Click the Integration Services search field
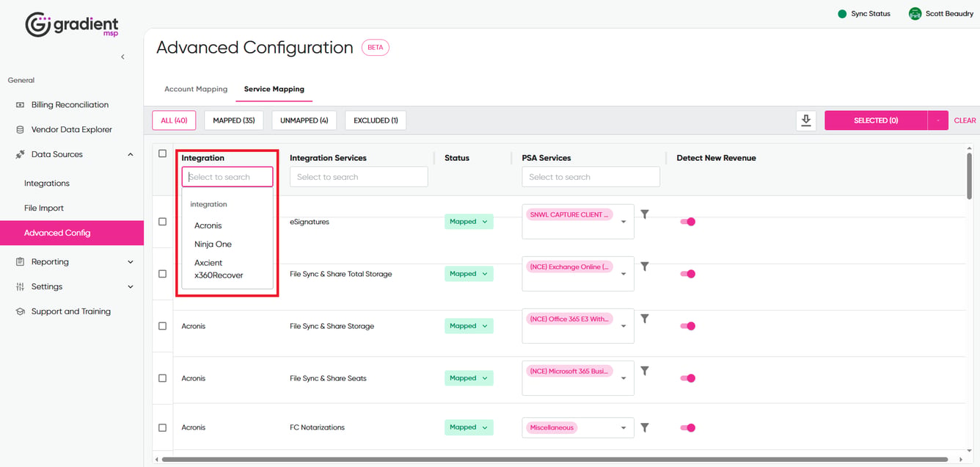The height and width of the screenshot is (467, 980). click(359, 177)
